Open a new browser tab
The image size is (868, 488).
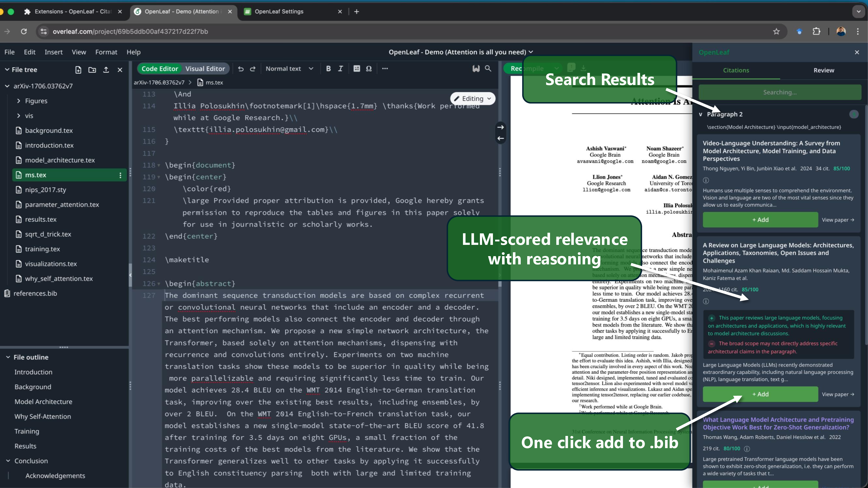[356, 11]
